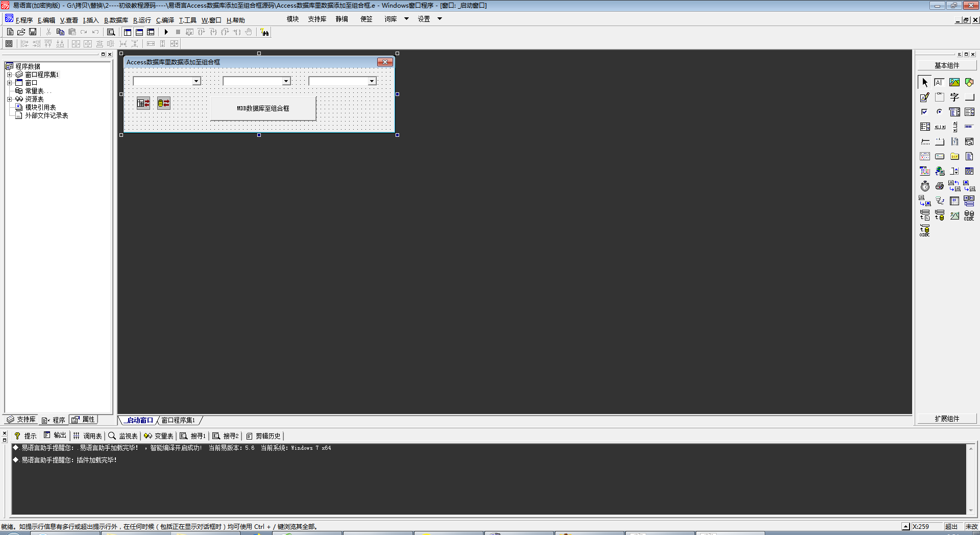Viewport: 980px width, 535px height.
Task: Click the window preview icon on second toolbar
Action: click(9, 44)
